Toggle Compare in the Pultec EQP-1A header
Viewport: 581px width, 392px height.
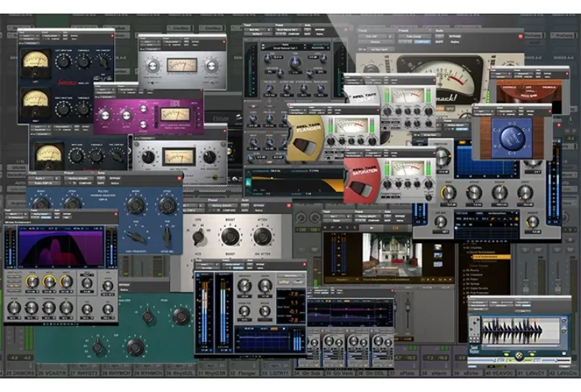(85, 183)
